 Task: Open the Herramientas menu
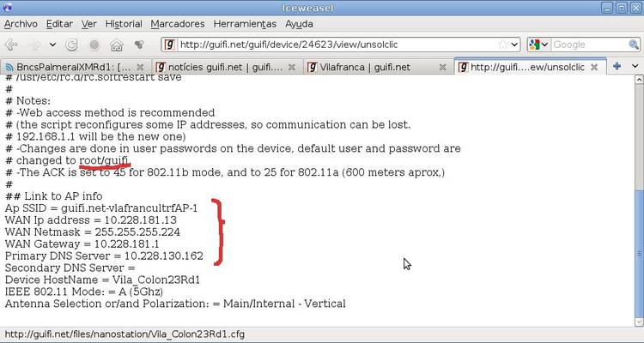pos(245,24)
